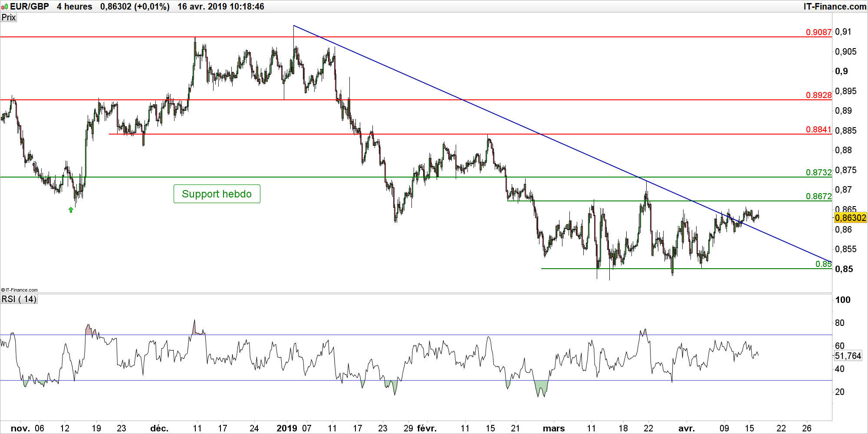Click the '2019' year label on time axis
Viewport: 868px width, 434px height.
point(287,428)
